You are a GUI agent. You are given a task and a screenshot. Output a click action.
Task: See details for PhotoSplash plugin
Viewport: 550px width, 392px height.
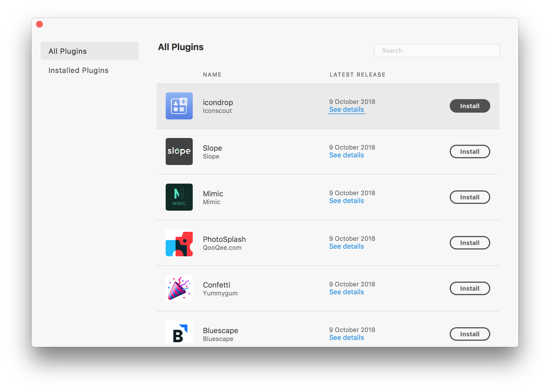click(346, 247)
